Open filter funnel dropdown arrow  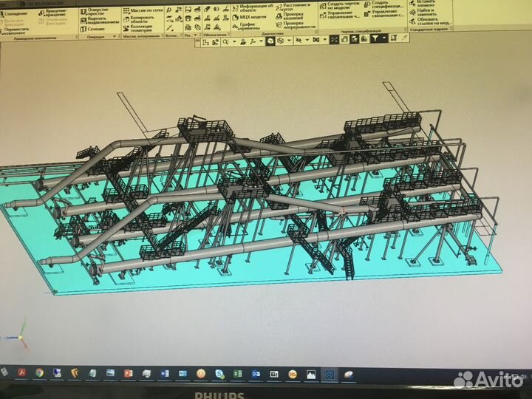(383, 38)
